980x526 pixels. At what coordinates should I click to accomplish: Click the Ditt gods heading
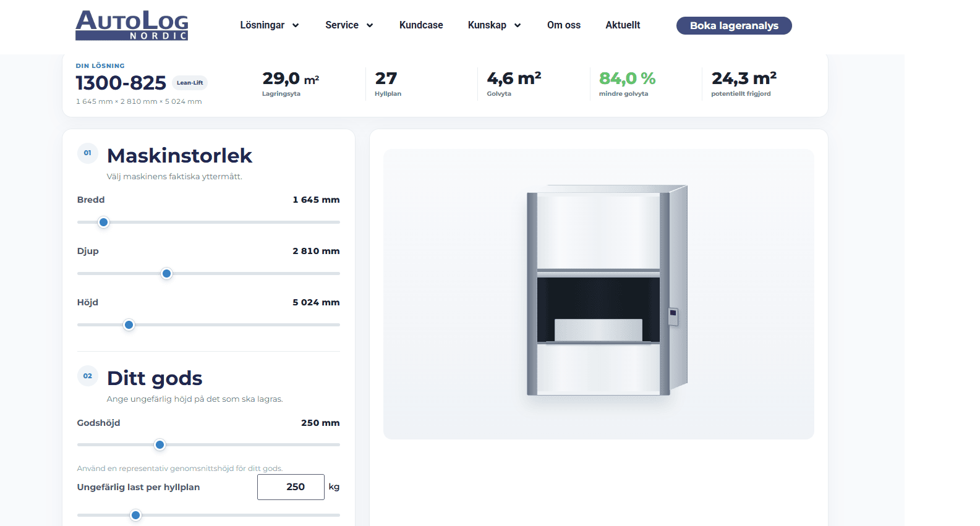155,378
